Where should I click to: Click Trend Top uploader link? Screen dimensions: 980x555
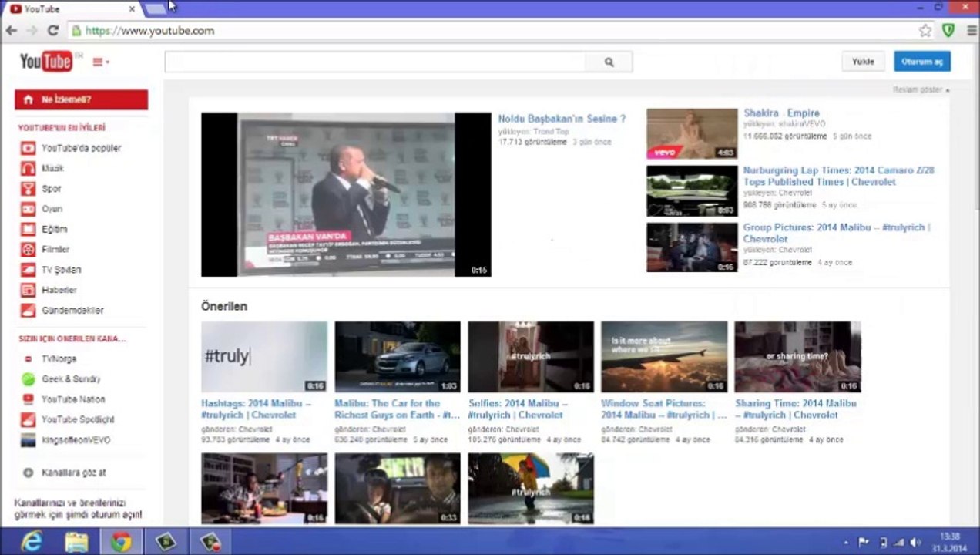551,132
